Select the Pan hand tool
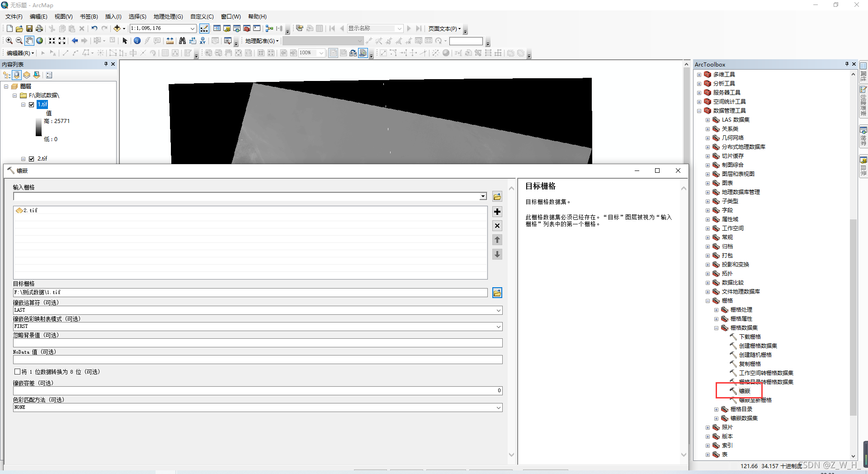The image size is (868, 474). point(29,41)
